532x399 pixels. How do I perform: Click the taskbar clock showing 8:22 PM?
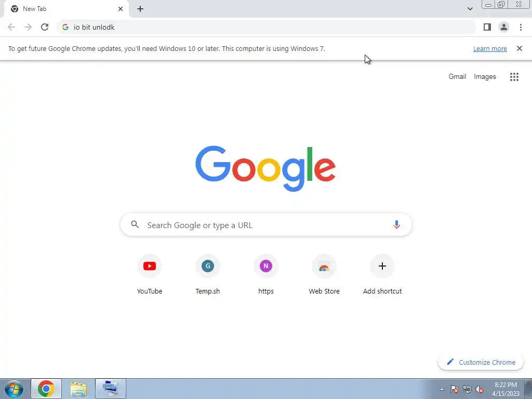[x=506, y=389]
